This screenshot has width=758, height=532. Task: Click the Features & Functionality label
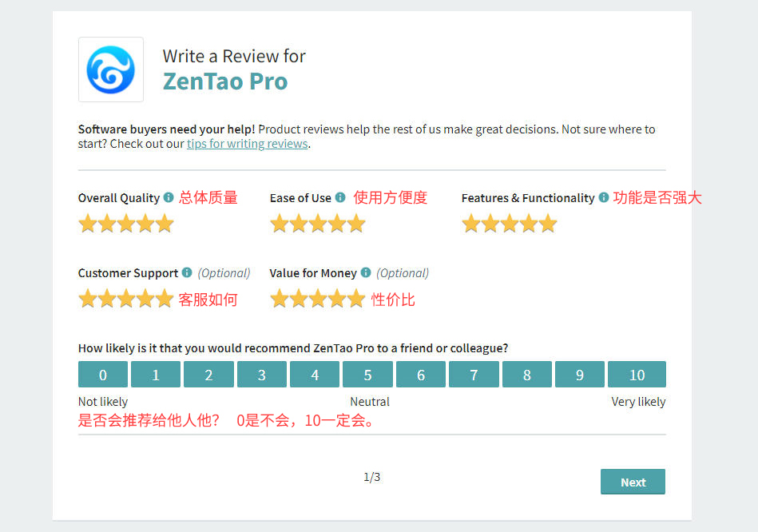pos(528,198)
